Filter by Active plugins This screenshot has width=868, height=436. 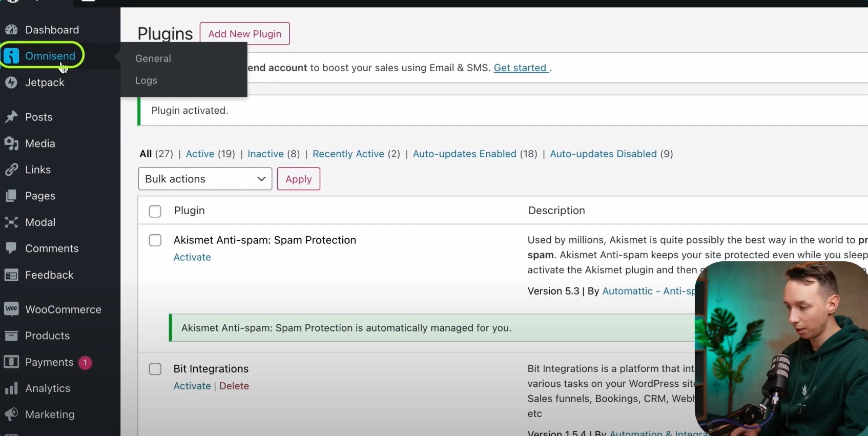(200, 154)
